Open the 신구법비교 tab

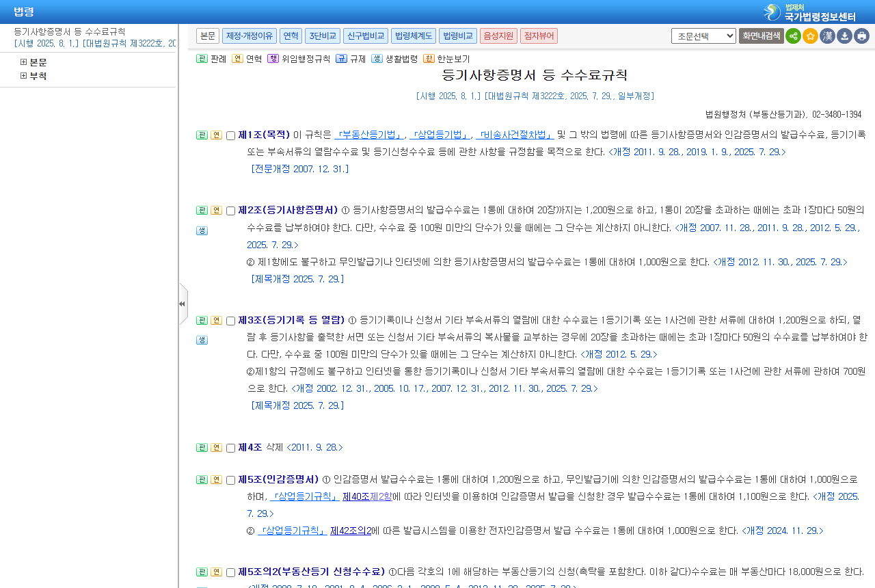(366, 36)
